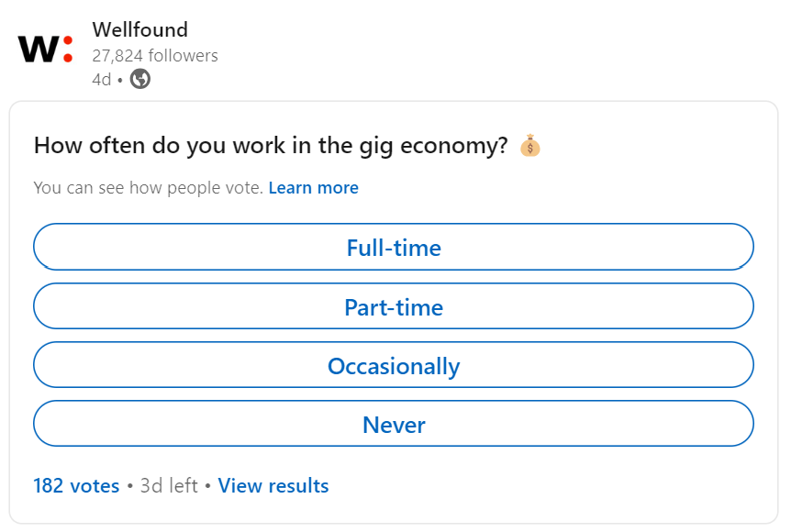
Task: Click the red dots in Wellfound logo
Action: (66, 49)
